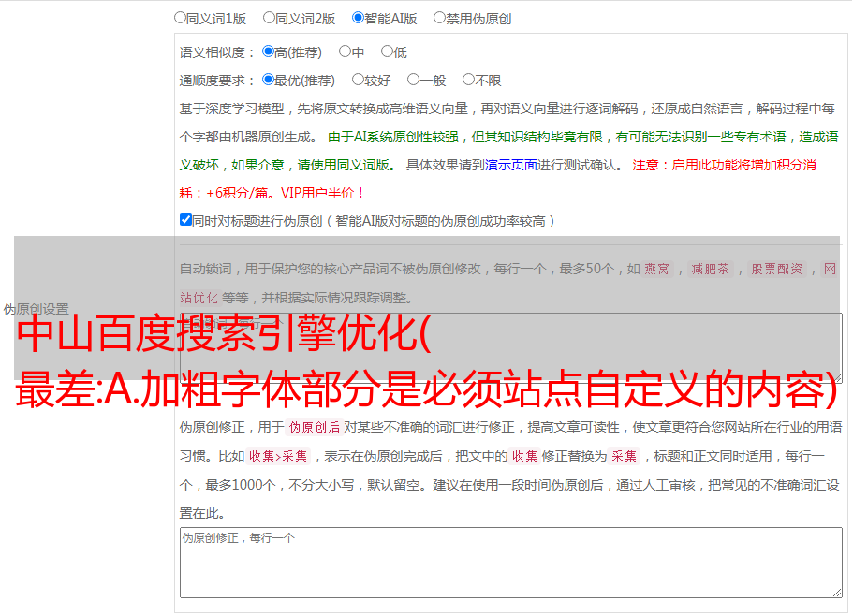Click the 伪原创设置 label
Viewport: 853px width, 616px height.
point(36,309)
